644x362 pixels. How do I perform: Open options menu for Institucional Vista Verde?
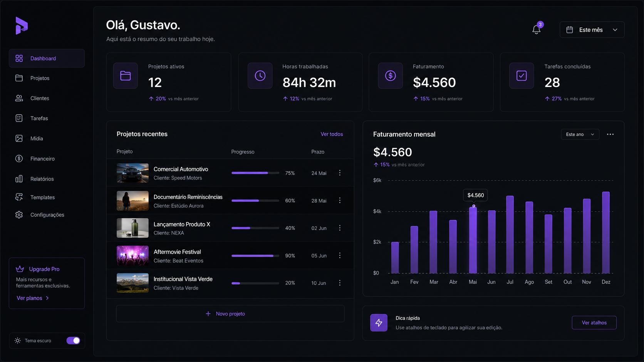[x=340, y=283]
